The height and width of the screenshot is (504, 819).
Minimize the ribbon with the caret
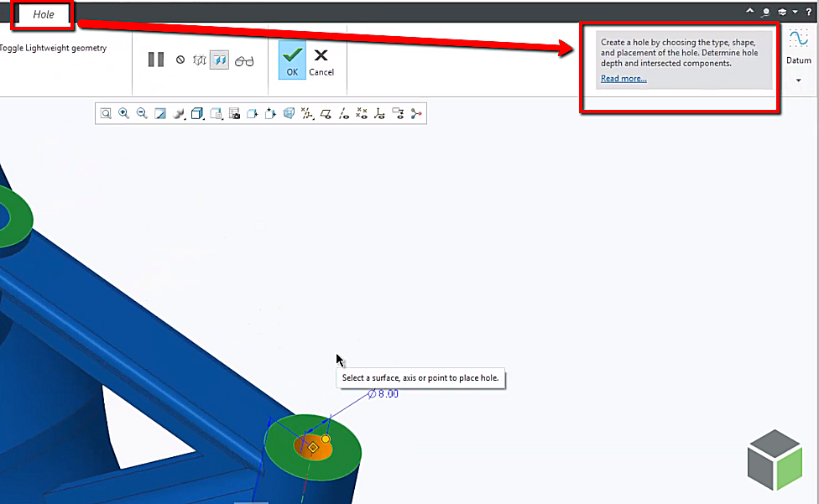(749, 11)
